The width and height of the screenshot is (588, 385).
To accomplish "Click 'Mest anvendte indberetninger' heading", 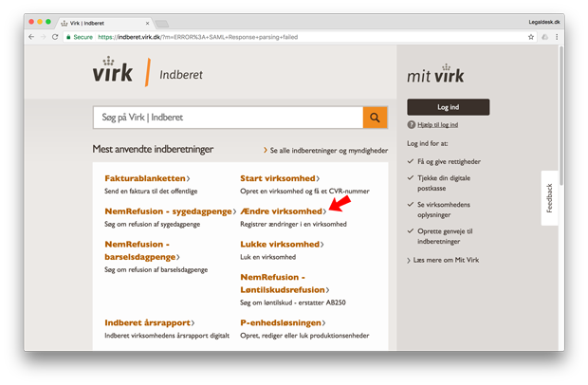I will 153,149.
